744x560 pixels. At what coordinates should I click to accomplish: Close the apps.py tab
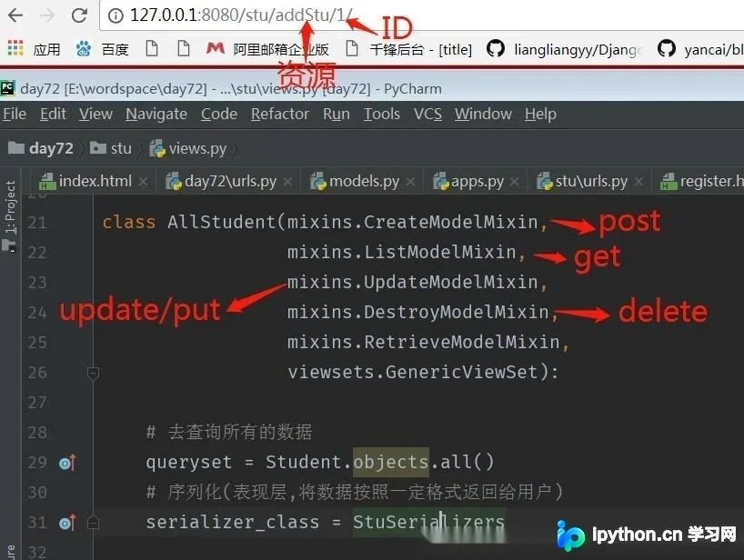[x=515, y=182]
